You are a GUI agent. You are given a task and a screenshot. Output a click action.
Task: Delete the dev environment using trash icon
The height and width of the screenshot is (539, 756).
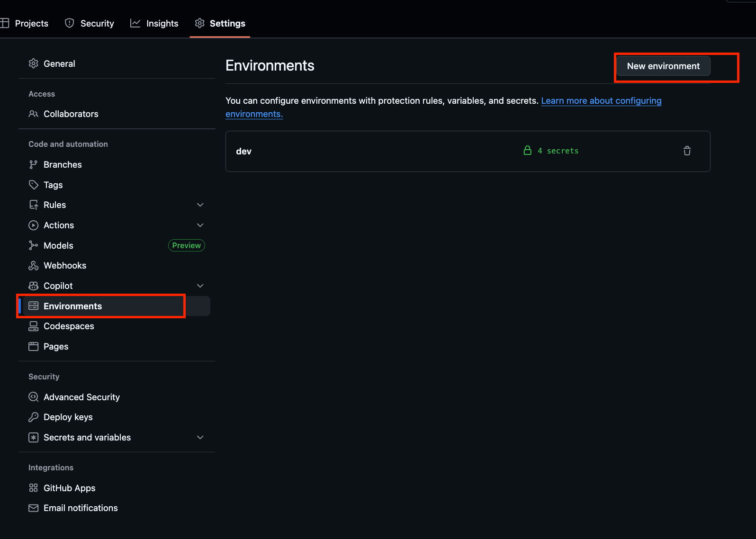click(x=687, y=151)
